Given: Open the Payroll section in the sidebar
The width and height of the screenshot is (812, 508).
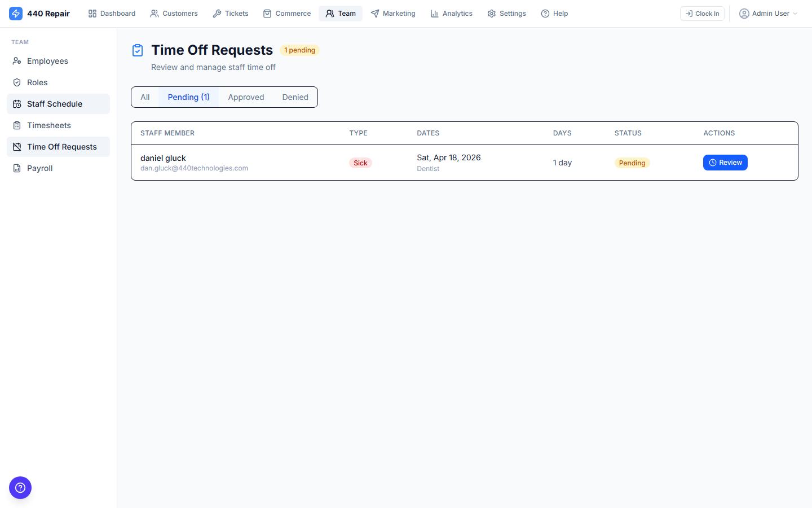Looking at the screenshot, I should click(x=38, y=168).
